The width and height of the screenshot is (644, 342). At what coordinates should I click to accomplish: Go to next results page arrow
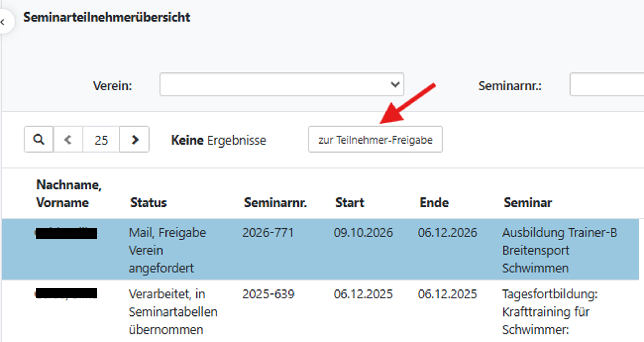pyautogui.click(x=135, y=140)
